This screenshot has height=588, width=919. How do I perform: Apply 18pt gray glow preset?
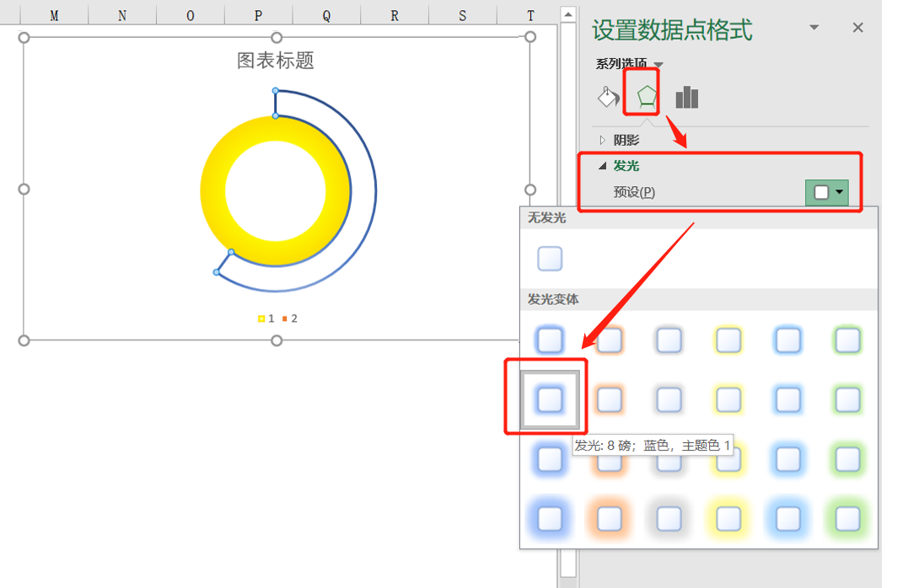pyautogui.click(x=669, y=518)
